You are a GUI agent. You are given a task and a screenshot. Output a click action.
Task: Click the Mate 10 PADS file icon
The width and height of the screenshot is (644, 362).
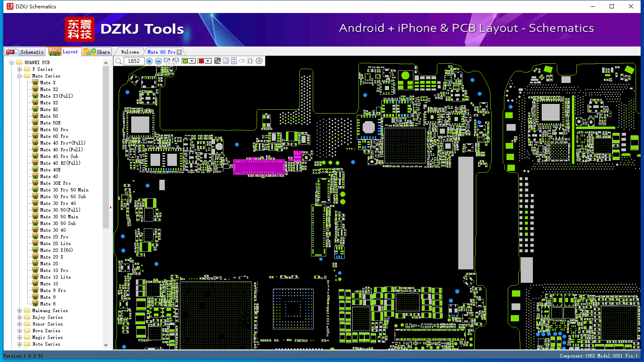[35, 284]
